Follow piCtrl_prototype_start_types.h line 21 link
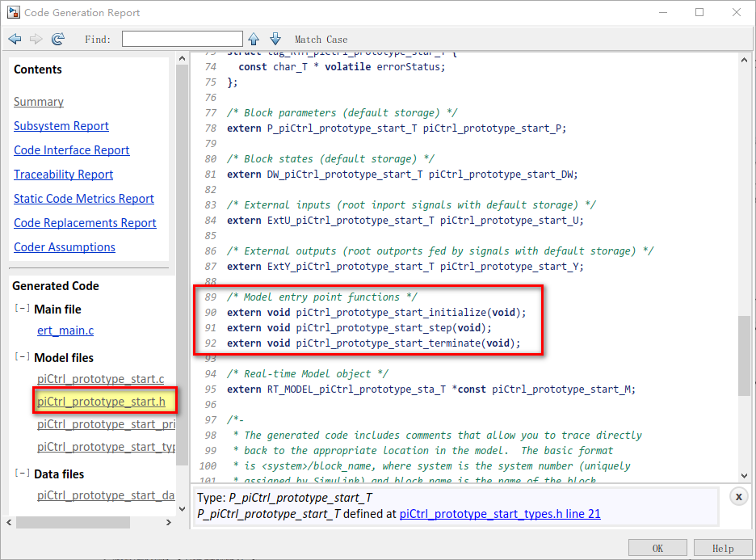 [500, 514]
